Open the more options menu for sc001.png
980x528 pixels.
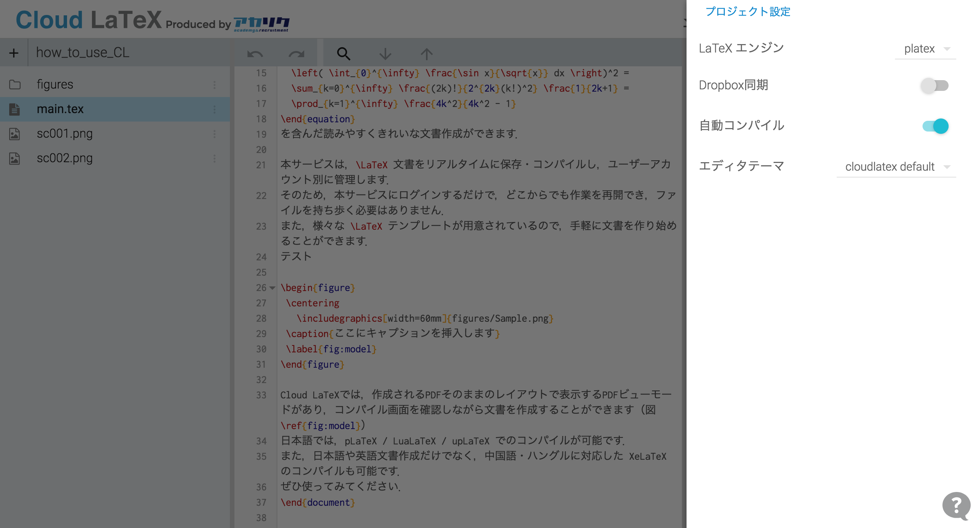click(x=215, y=134)
